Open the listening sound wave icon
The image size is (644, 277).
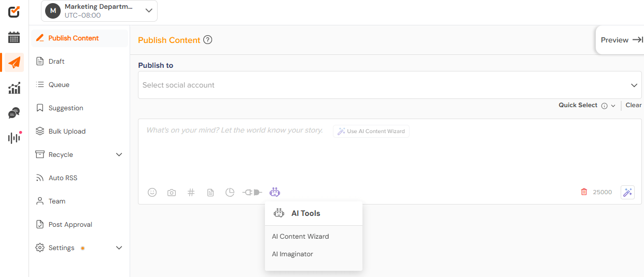tap(15, 138)
